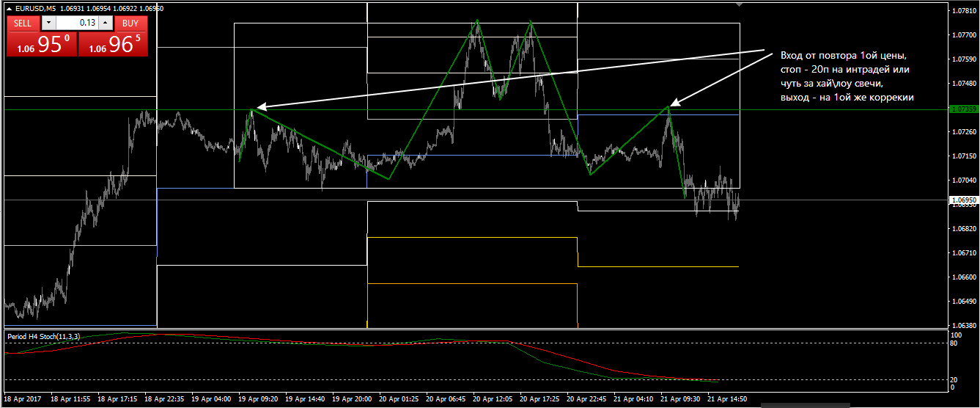Click the 1.07150 price scale value
This screenshot has height=408, width=980.
coord(962,156)
